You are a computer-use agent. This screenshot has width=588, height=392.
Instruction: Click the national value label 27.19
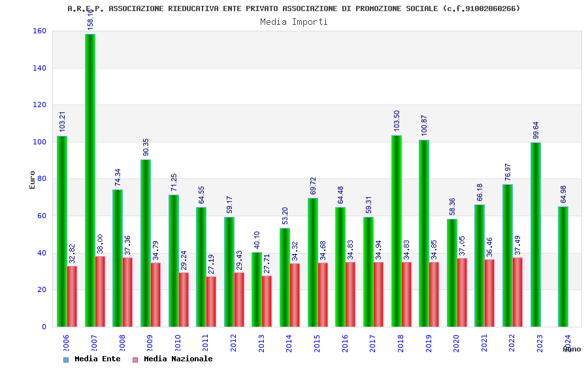[211, 264]
